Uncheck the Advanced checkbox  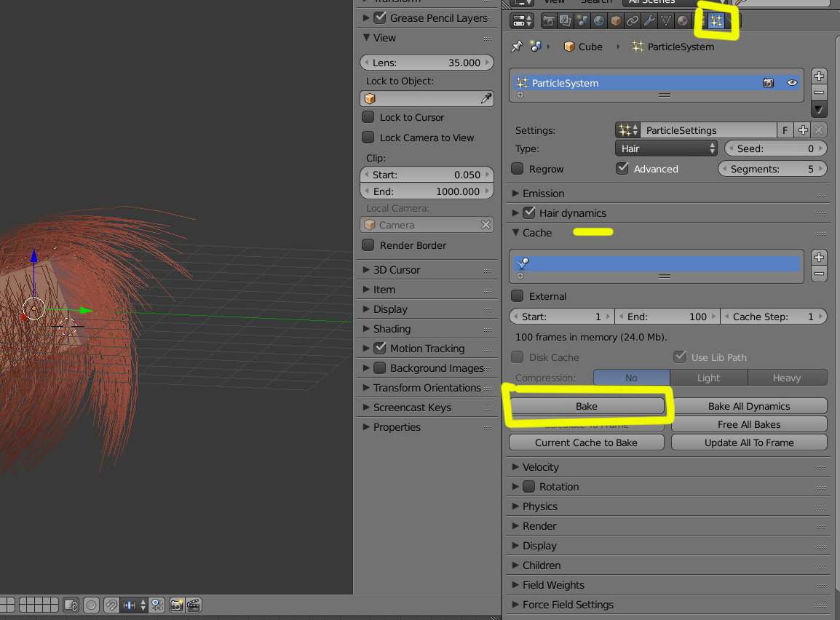pos(622,169)
